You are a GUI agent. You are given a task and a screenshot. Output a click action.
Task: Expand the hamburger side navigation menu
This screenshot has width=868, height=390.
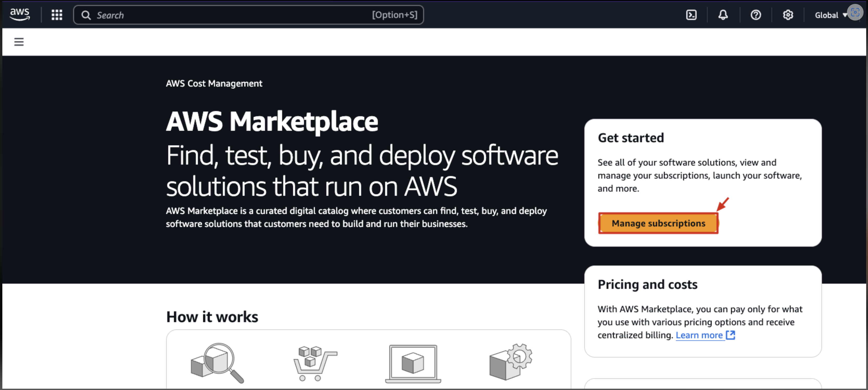coord(19,42)
